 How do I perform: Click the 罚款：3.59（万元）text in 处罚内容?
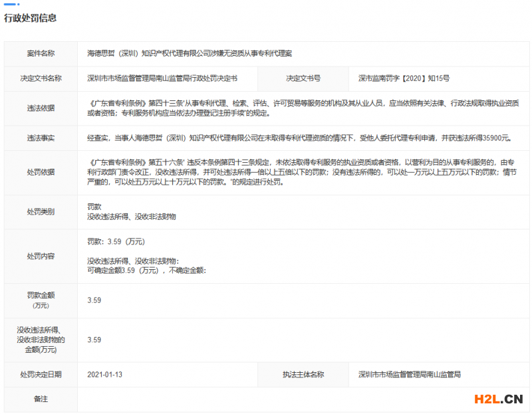tap(116, 241)
